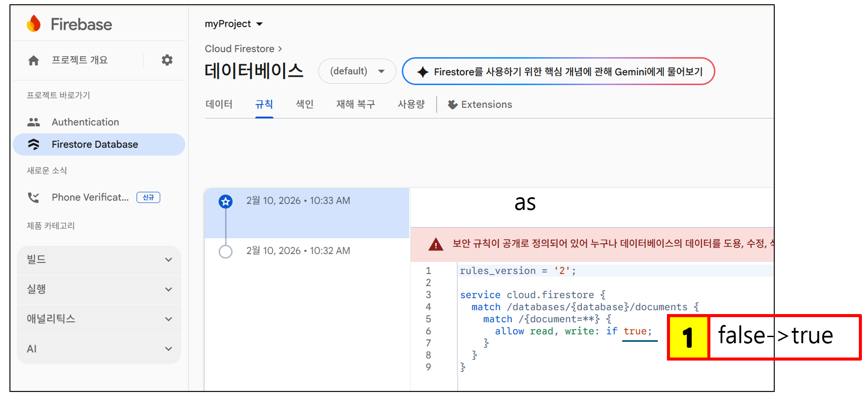Select the 2월 10, 2026 10:32 AM version

(307, 251)
